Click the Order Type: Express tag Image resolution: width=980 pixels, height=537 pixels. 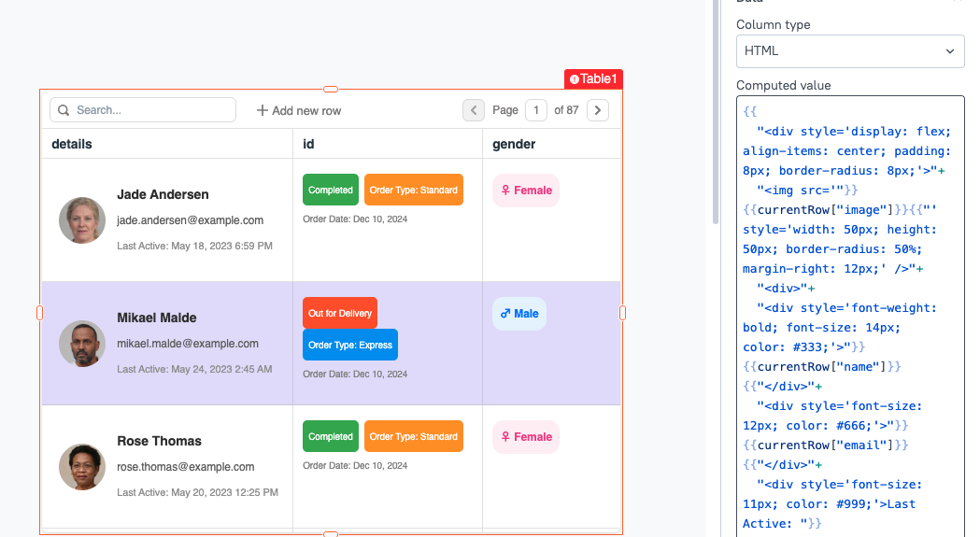pos(350,345)
